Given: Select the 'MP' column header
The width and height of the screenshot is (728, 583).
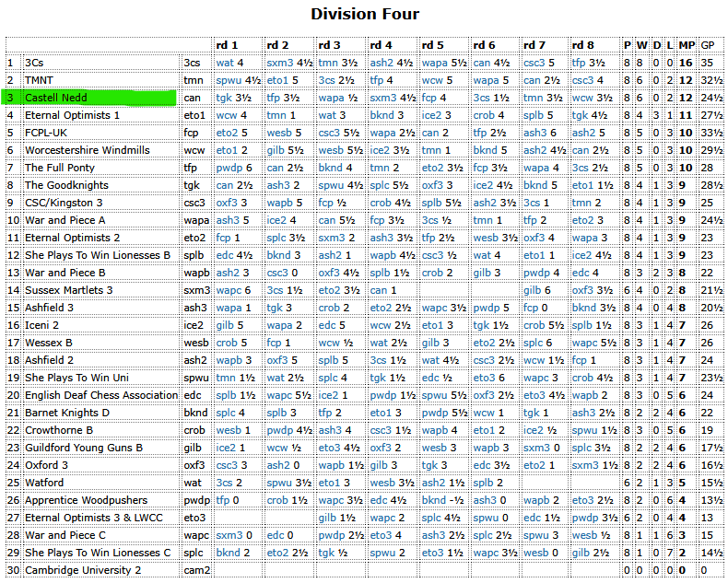Looking at the screenshot, I should coord(687,45).
